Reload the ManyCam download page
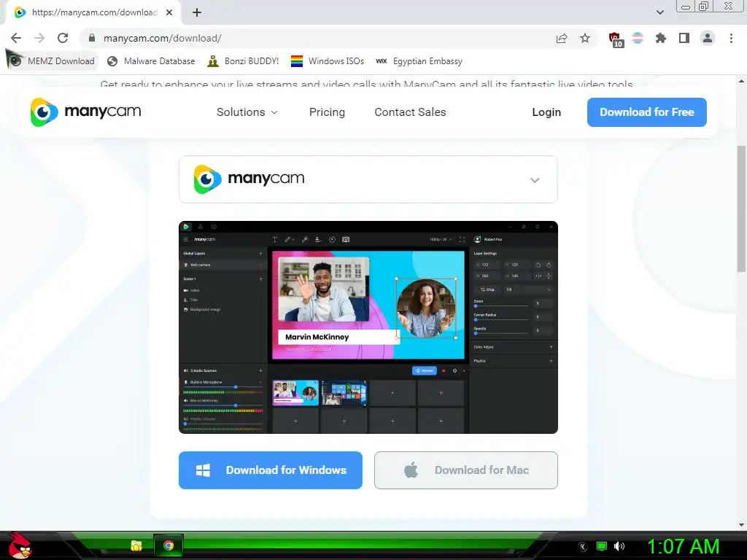747x560 pixels. [63, 38]
